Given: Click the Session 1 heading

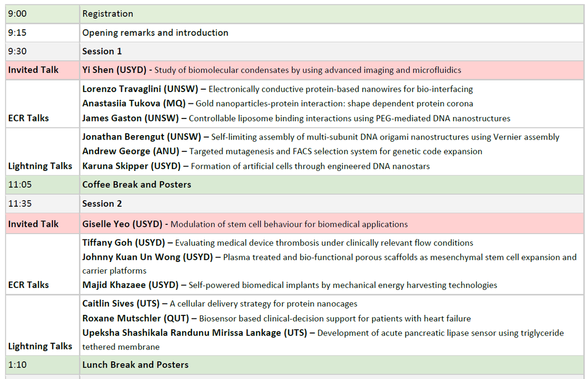Looking at the screenshot, I should tap(102, 51).
